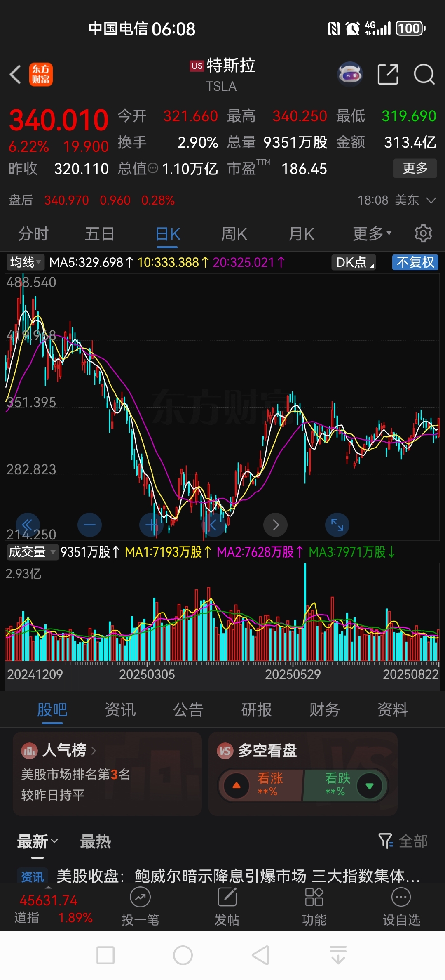Open the 公告 tab
Image resolution: width=445 pixels, height=980 pixels.
188,710
